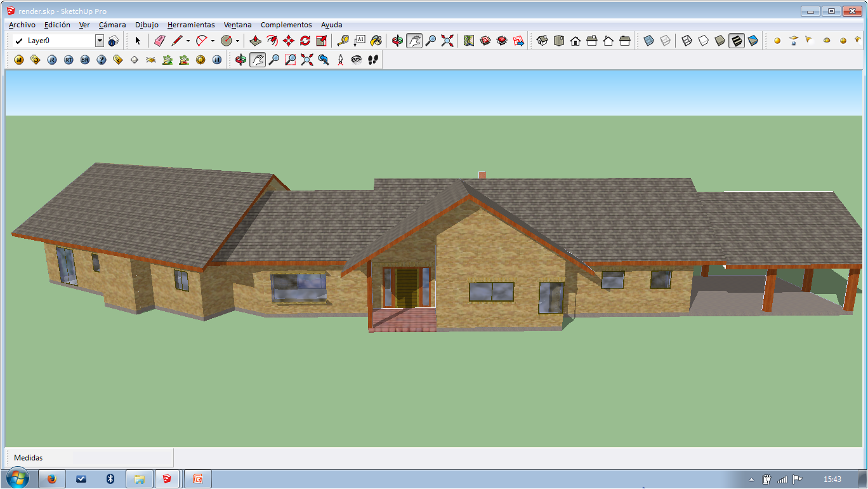Image resolution: width=868 pixels, height=489 pixels.
Task: Pick the Eraser tool
Action: coord(159,41)
